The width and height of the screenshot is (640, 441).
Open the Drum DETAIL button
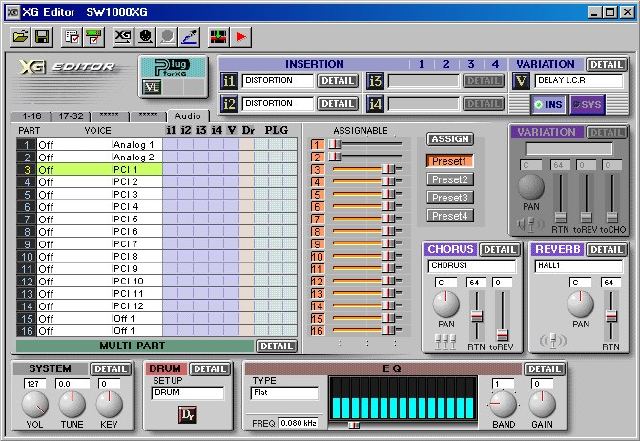tap(210, 369)
